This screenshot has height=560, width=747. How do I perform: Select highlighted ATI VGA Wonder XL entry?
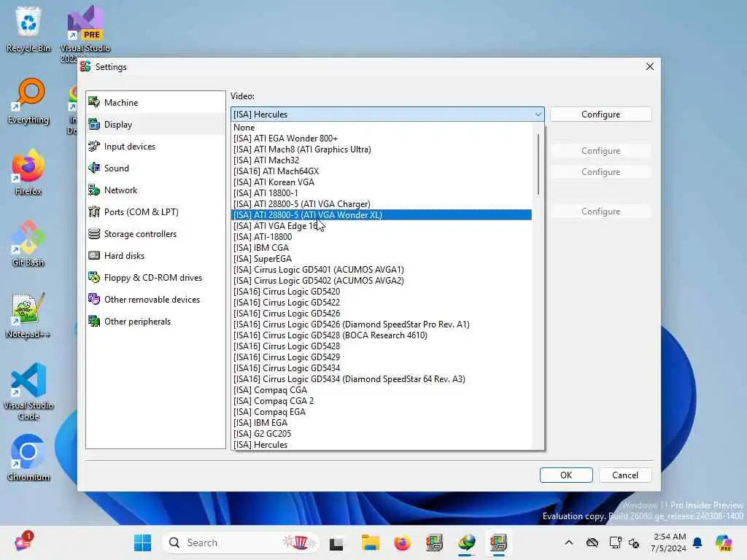(382, 215)
